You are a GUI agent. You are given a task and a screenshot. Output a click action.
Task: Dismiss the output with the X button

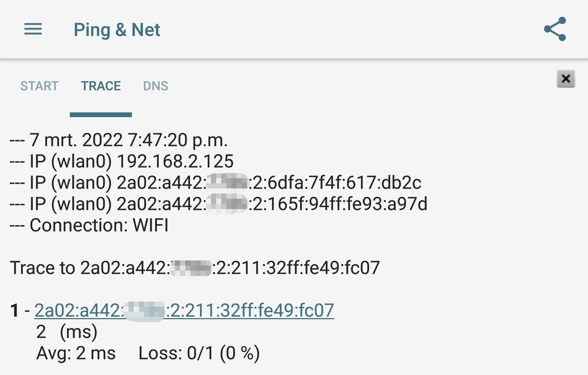coord(566,79)
